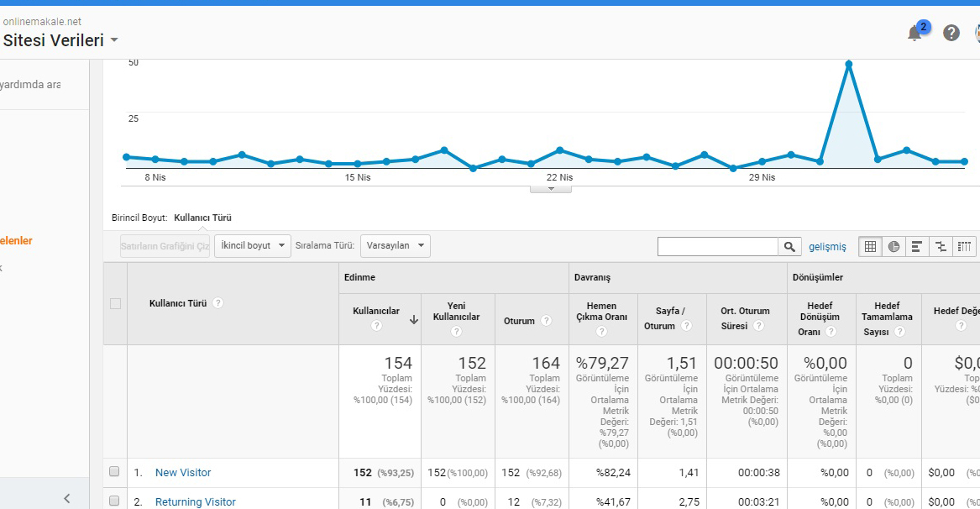Open the help question mark icon
The image size is (980, 509).
pyautogui.click(x=951, y=33)
